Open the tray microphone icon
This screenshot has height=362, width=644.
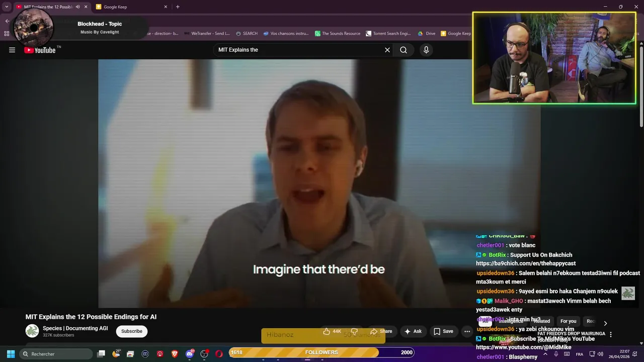[x=556, y=354]
